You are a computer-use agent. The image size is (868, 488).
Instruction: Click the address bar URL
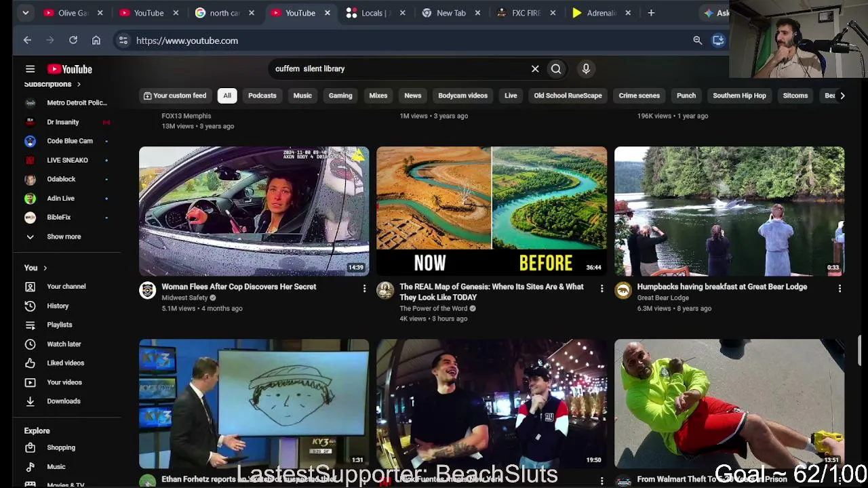187,41
